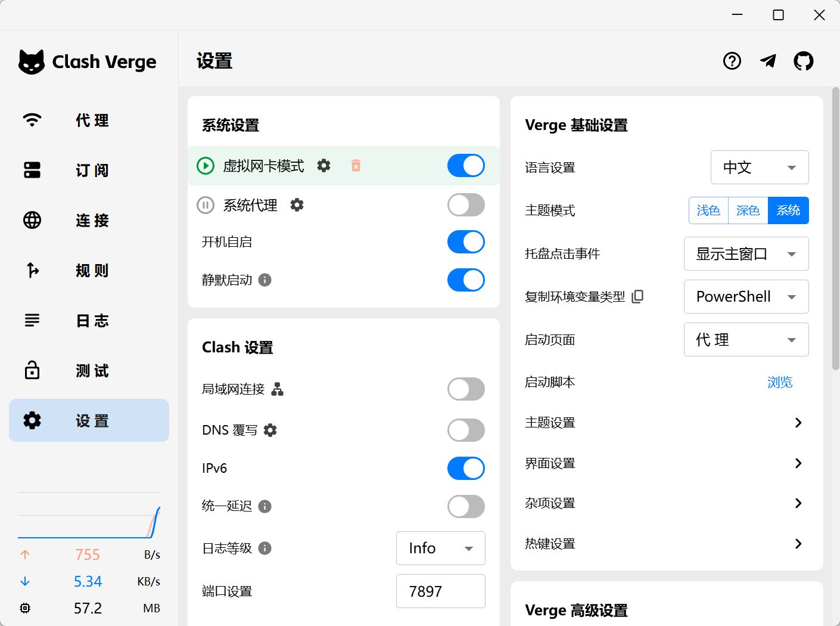The image size is (840, 626).
Task: Expand the 热键设置 row
Action: coord(667,544)
